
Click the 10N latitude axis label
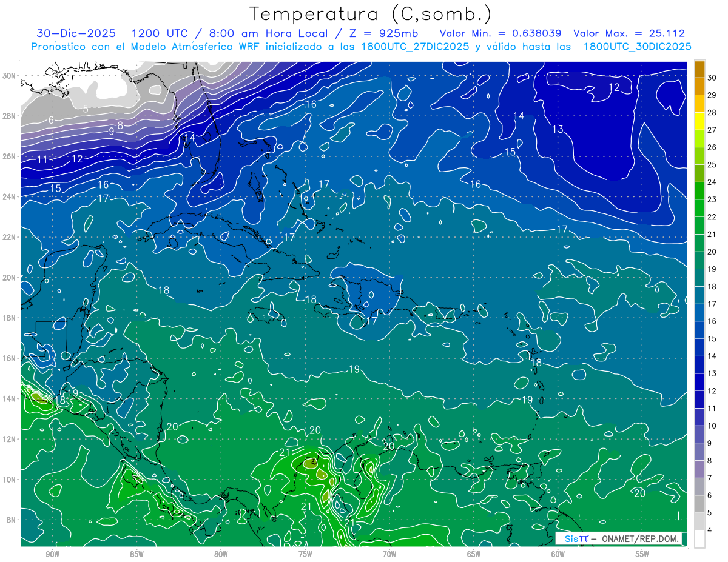point(10,480)
